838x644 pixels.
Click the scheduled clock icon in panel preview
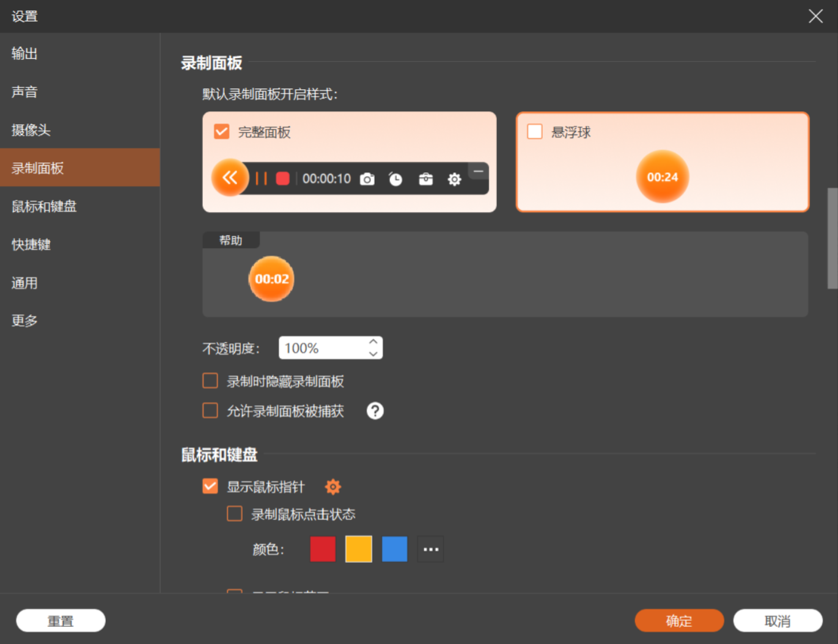pyautogui.click(x=395, y=179)
